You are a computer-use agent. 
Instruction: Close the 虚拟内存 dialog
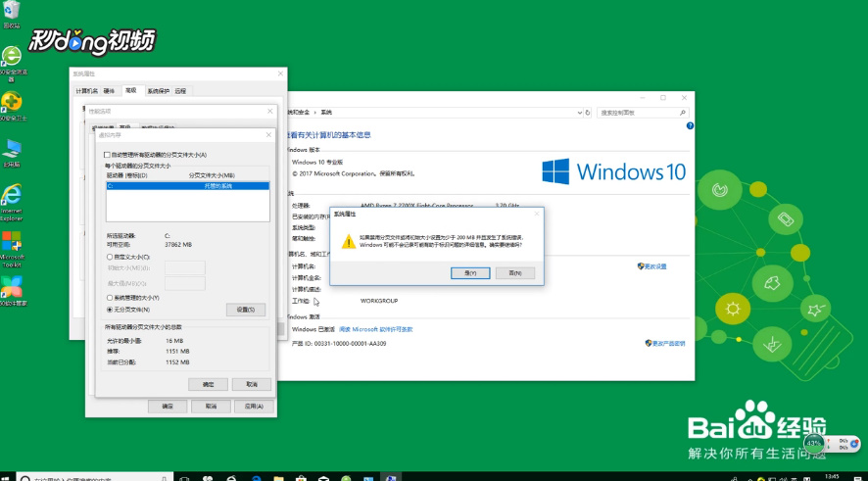[268, 134]
